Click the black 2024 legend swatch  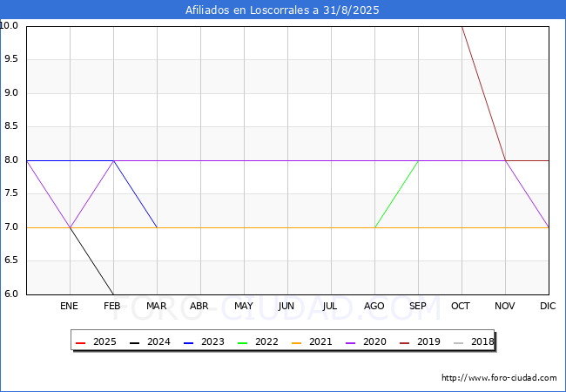(134, 342)
